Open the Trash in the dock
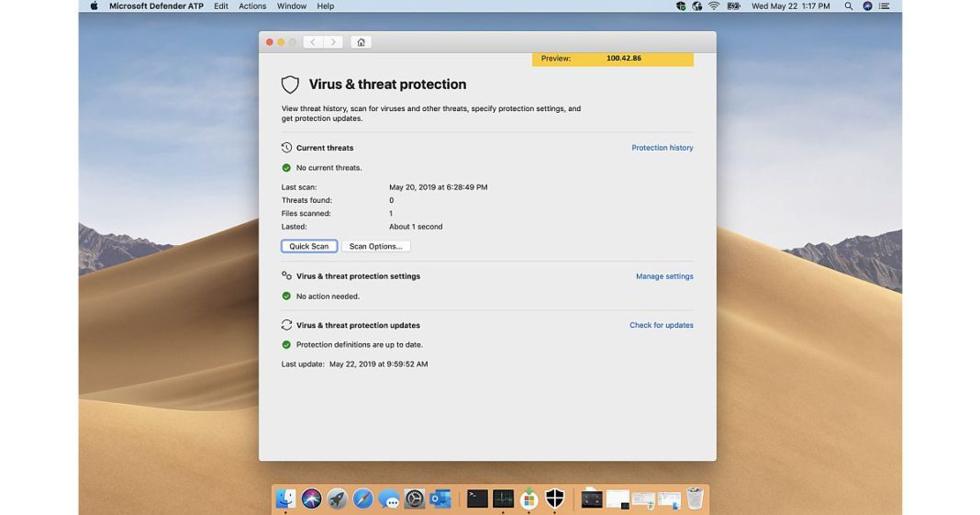 (x=695, y=498)
